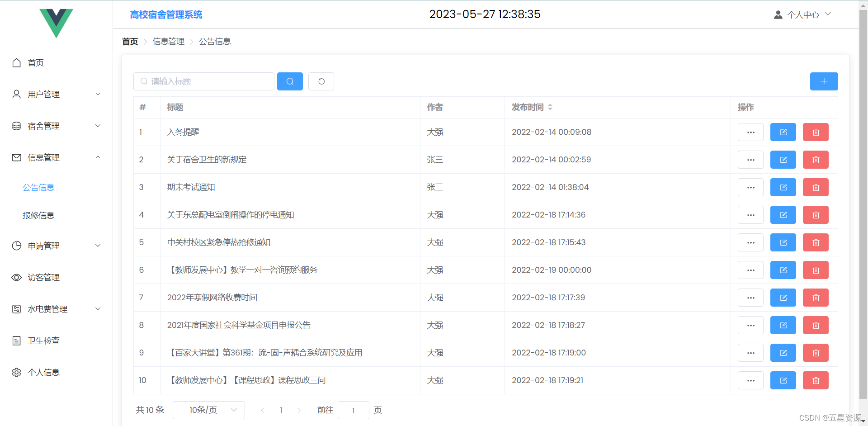The image size is (868, 426).
Task: Open details for 2022年寒假网络收费时间
Action: (750, 298)
